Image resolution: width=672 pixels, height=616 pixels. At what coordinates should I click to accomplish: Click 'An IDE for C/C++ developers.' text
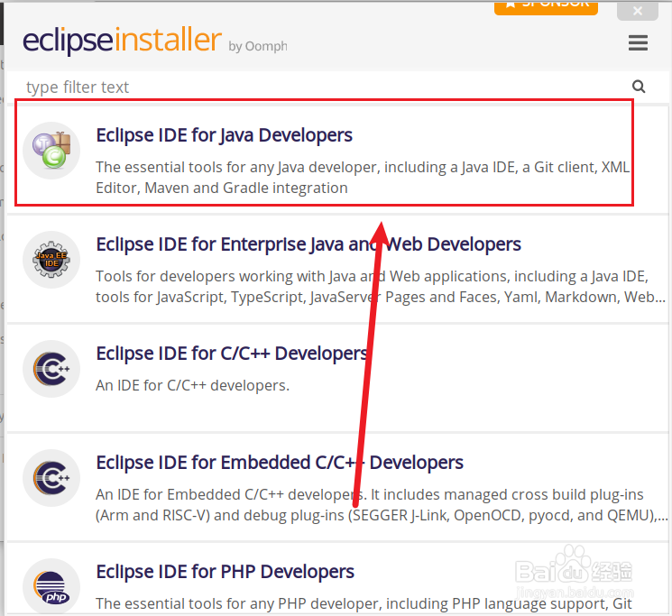point(192,385)
